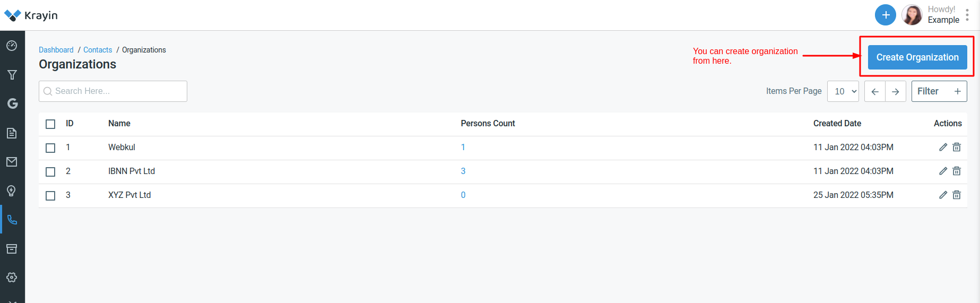Open the three-dot user menu
This screenshot has width=980, height=303.
pos(967,15)
